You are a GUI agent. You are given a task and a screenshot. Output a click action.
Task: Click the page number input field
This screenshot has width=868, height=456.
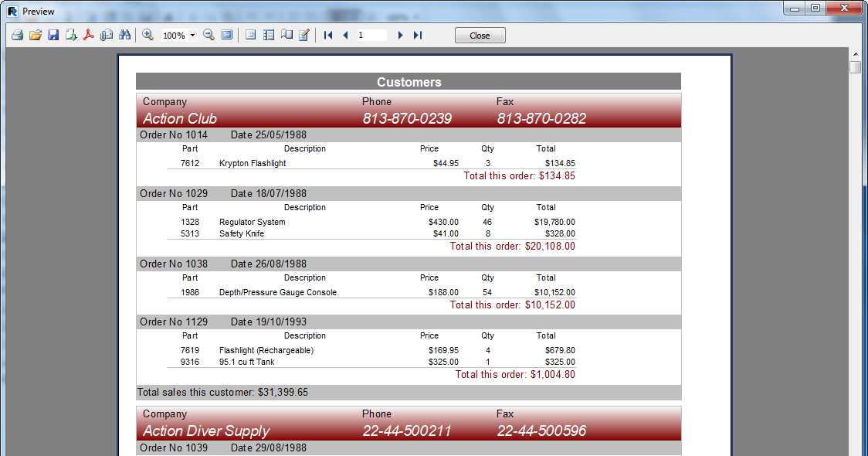click(x=371, y=35)
